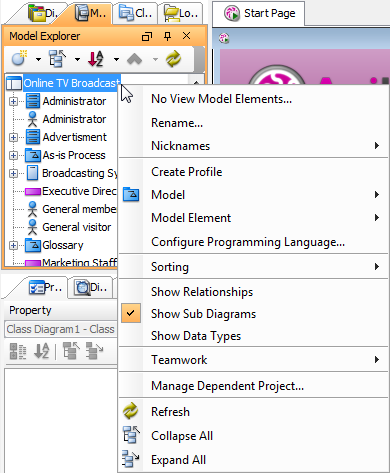Close the Model Explorer panel
390x473 pixels.
[x=187, y=36]
